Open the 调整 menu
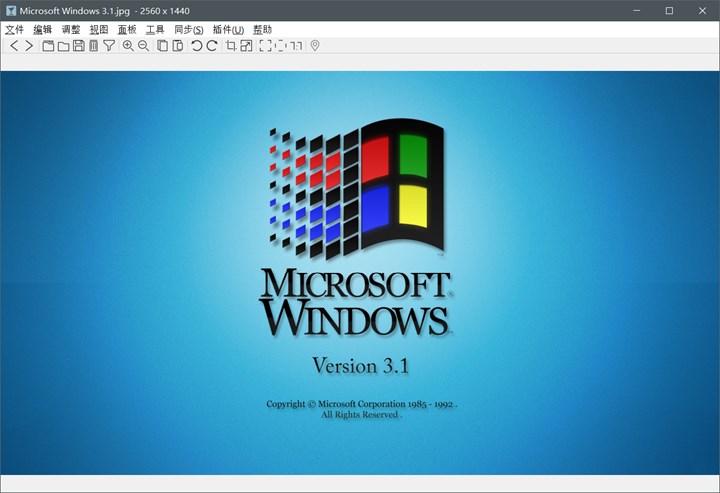Image resolution: width=720 pixels, height=493 pixels. tap(71, 30)
